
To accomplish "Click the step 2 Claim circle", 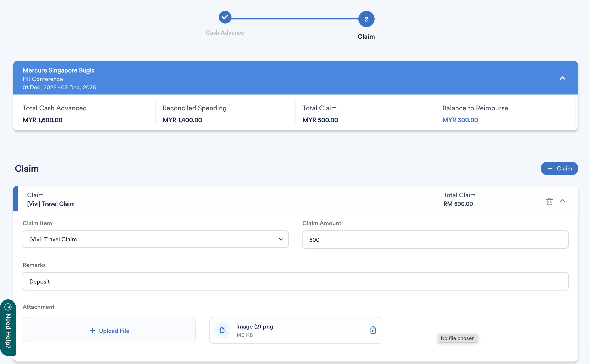I will click(366, 19).
